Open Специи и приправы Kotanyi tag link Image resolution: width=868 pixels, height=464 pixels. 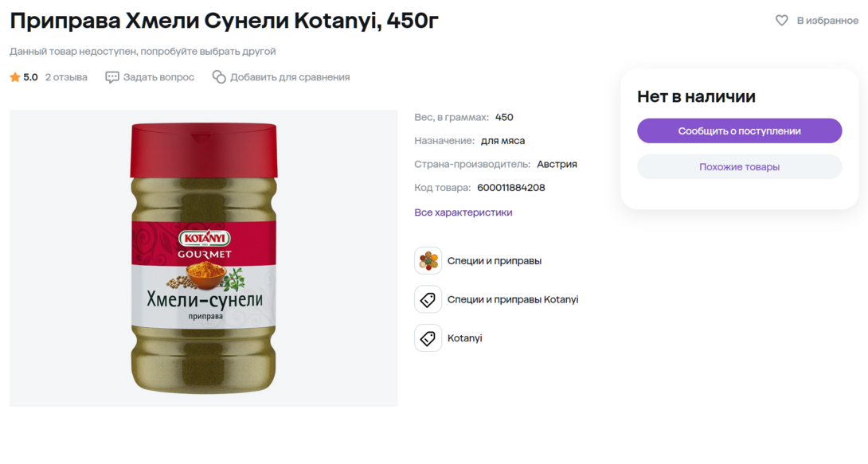point(512,300)
